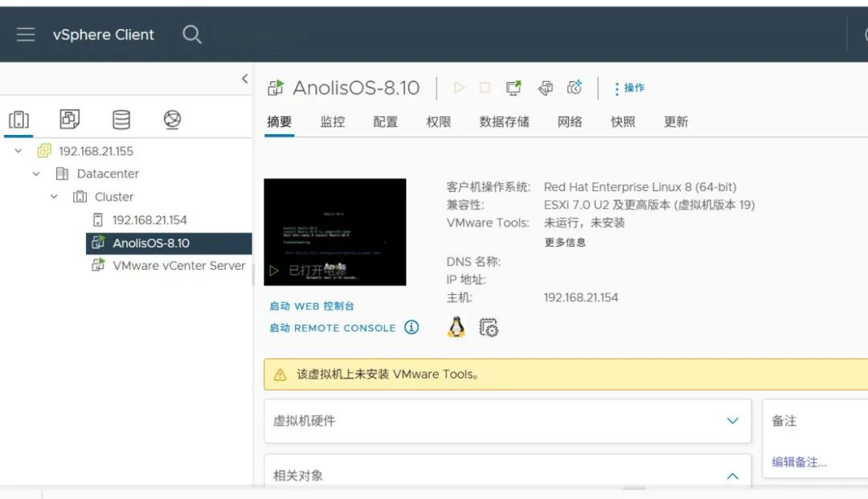Click the VM settings gear icon
Viewport: 868px width, 499px height.
(x=489, y=327)
